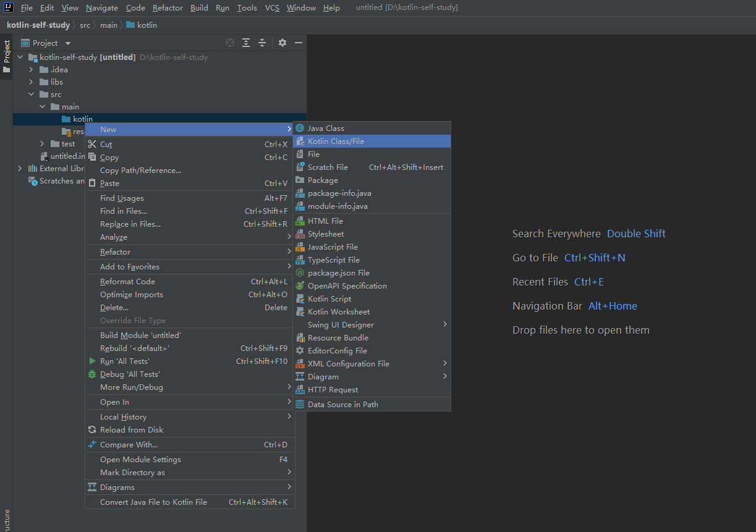The image size is (756, 532).
Task: Choose Open Module Settings
Action: pos(190,460)
